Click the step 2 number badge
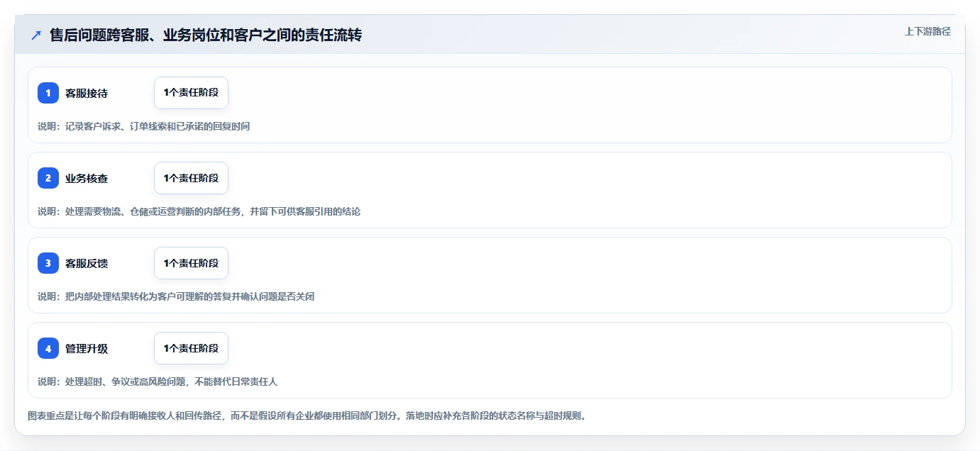980x451 pixels. tap(48, 178)
